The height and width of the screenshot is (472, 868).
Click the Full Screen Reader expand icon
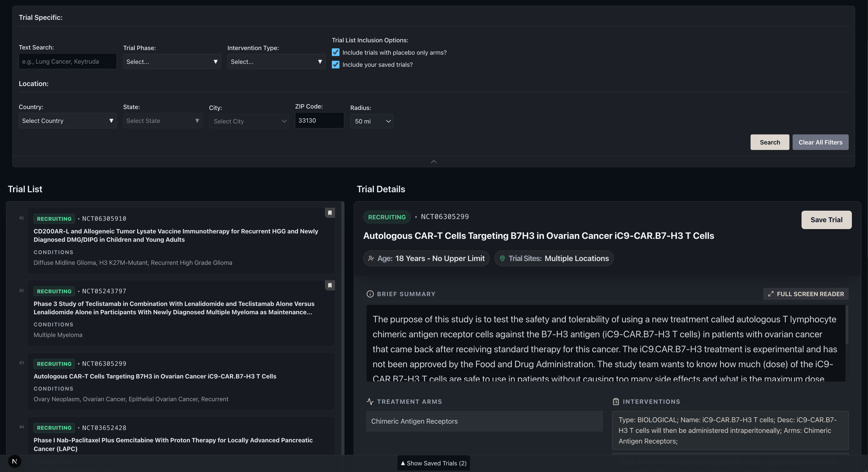(x=771, y=294)
